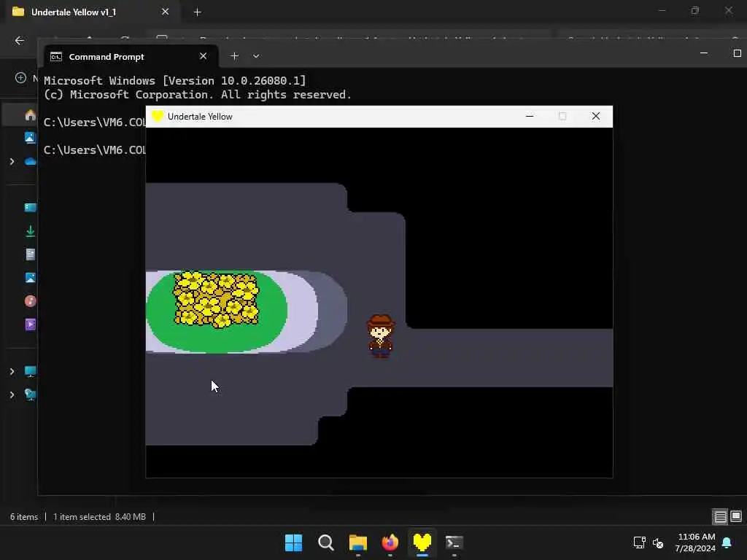Click Undertale Yellow game title heart
This screenshot has width=747, height=560.
(158, 116)
